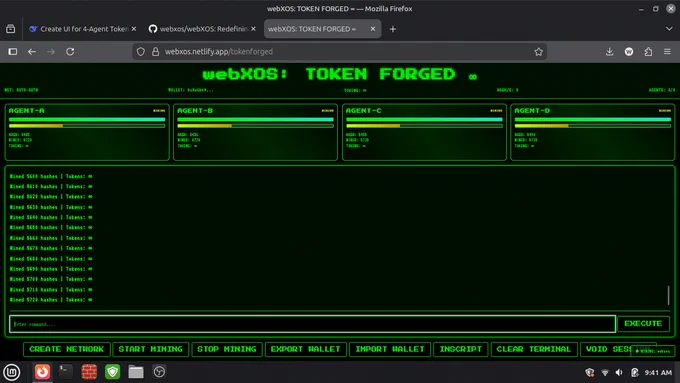The width and height of the screenshot is (680, 383).
Task: Click the INSCRIPT button
Action: tap(461, 349)
